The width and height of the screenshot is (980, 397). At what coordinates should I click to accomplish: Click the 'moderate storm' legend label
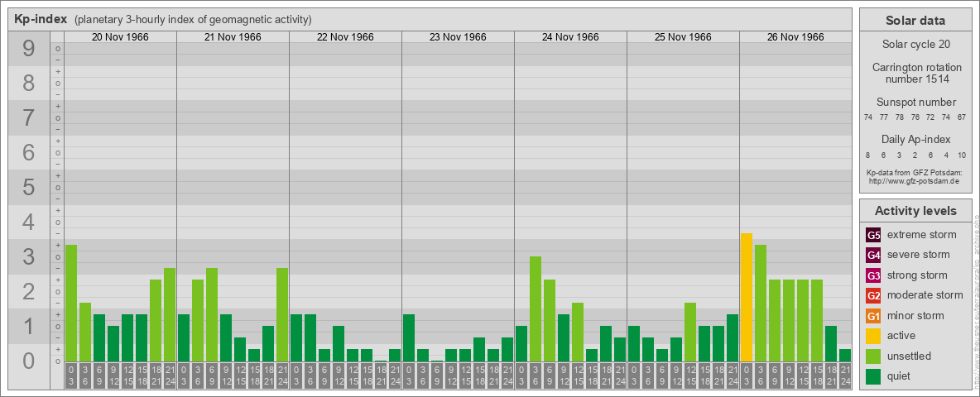[925, 295]
